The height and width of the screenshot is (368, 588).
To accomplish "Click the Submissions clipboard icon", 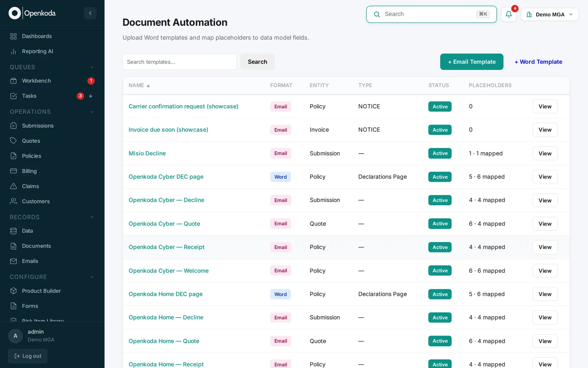I will pyautogui.click(x=14, y=125).
